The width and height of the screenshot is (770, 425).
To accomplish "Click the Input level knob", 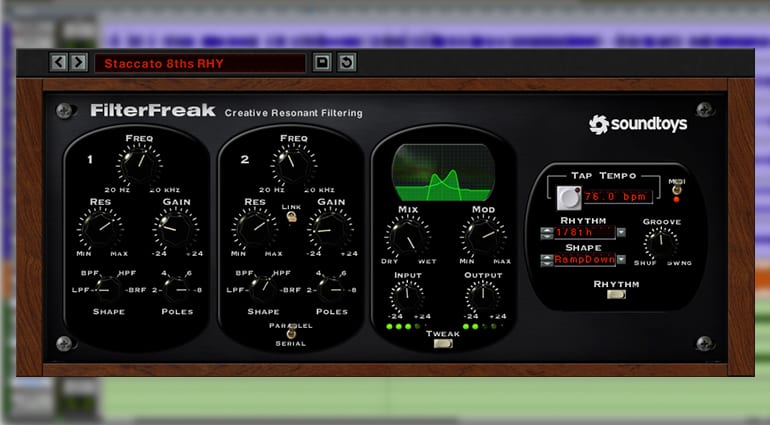I will (x=407, y=296).
